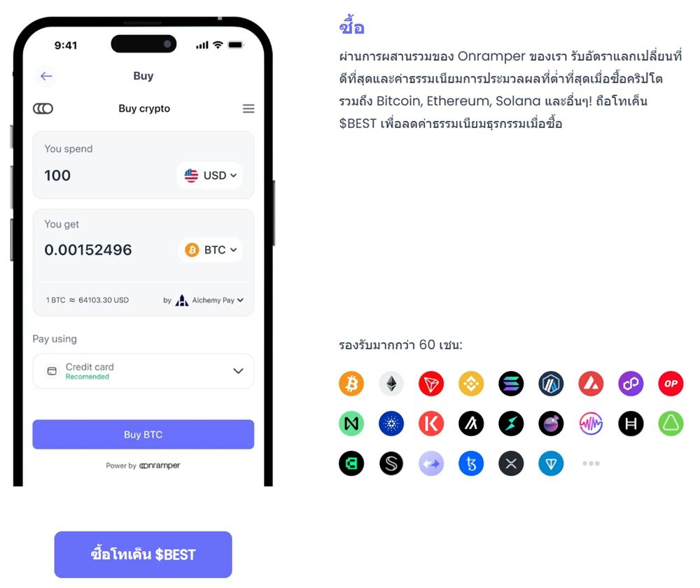Expand the Credit card payment method selector
Image resolution: width=700 pixels, height=588 pixels.
[x=143, y=371]
